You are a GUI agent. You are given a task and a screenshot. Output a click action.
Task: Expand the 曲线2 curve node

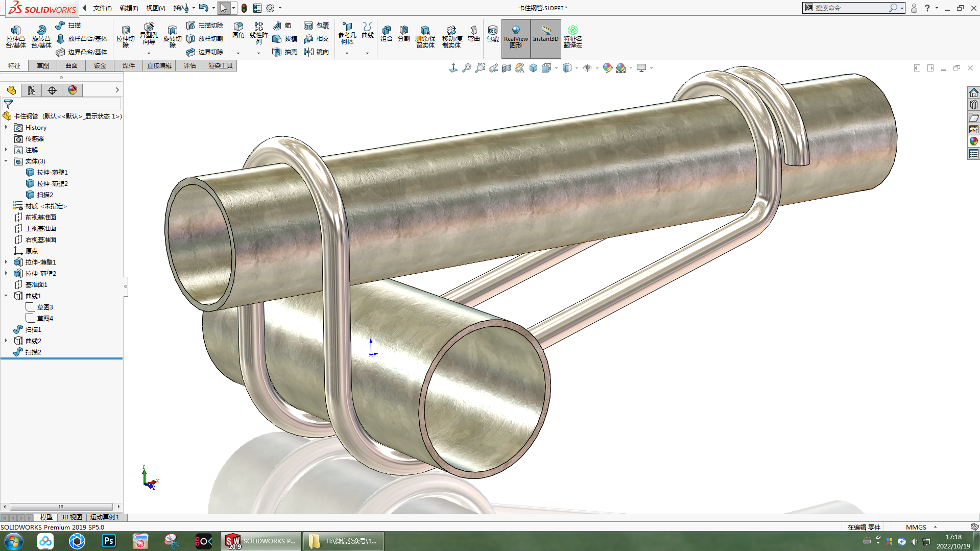(6, 341)
